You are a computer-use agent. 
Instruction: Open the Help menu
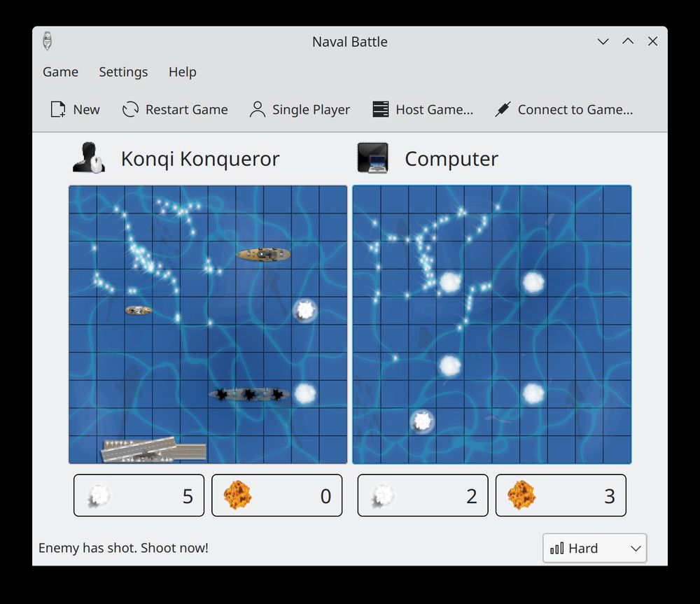point(182,72)
